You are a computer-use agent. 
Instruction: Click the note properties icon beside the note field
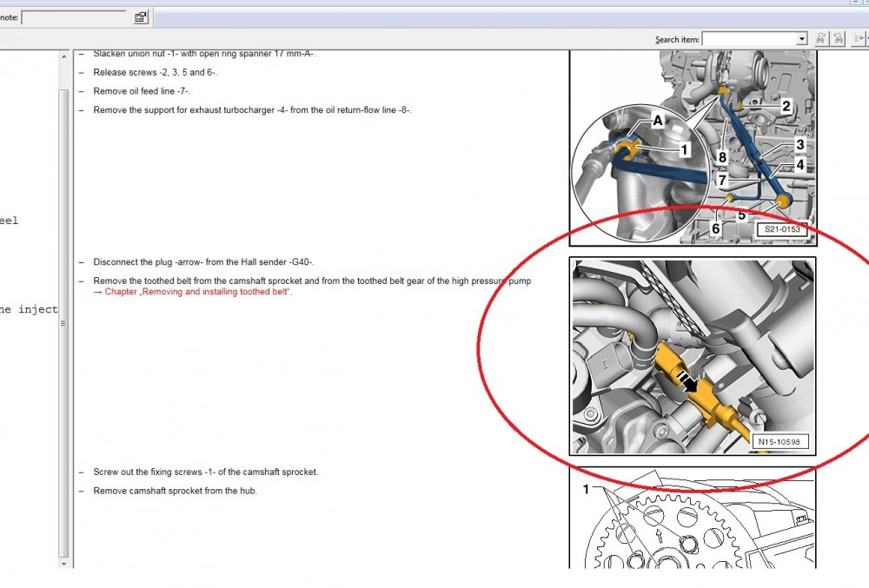(141, 17)
